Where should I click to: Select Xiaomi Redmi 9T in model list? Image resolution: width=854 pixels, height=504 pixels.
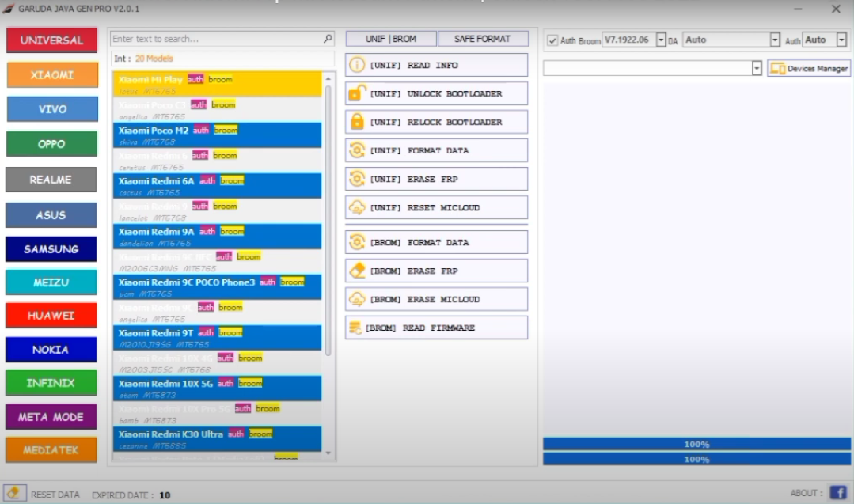coord(218,338)
